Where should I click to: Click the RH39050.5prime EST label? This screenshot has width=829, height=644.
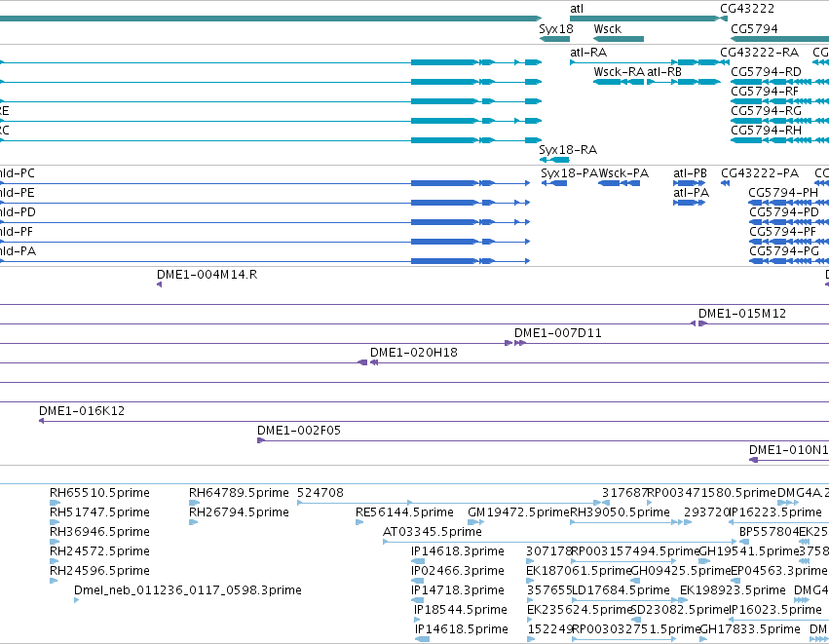(x=620, y=512)
